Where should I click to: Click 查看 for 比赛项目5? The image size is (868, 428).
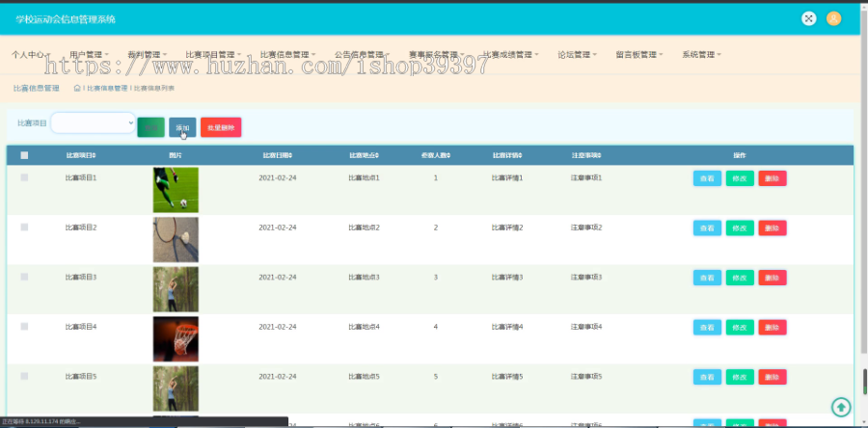click(x=707, y=377)
